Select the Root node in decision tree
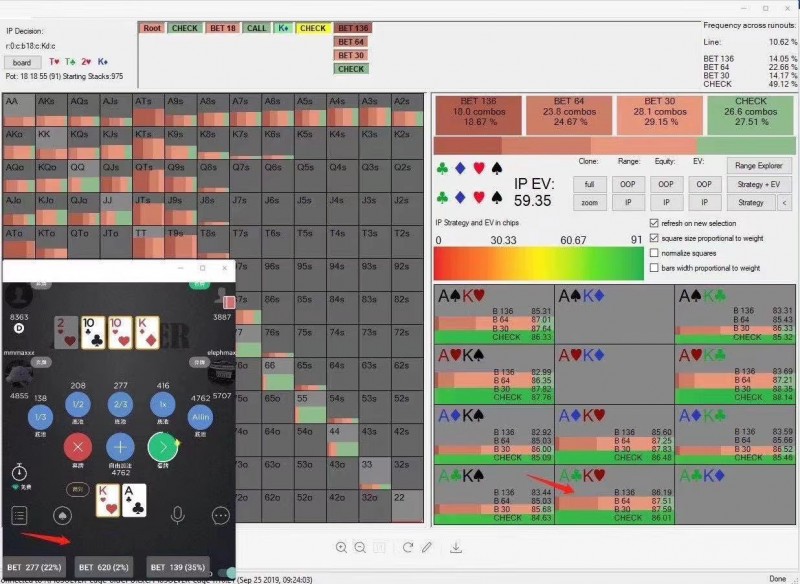Image resolution: width=800 pixels, height=584 pixels. pos(152,28)
